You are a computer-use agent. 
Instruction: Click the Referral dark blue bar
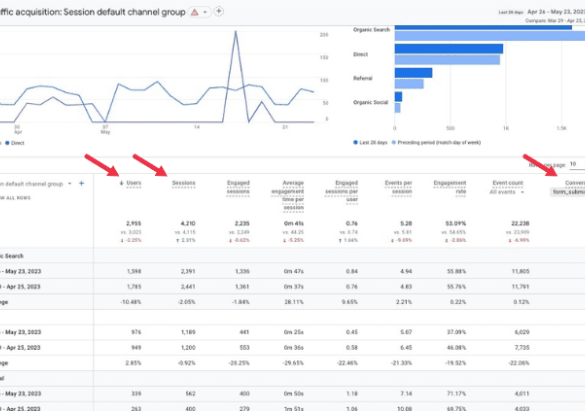[x=413, y=73]
